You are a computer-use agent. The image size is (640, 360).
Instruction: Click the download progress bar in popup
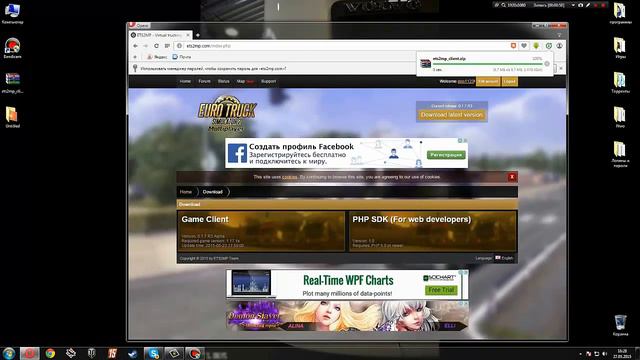[487, 64]
